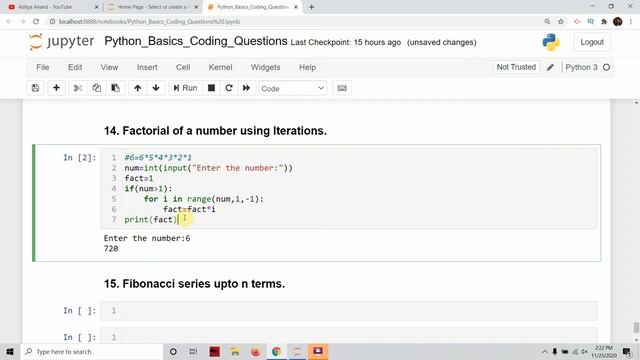Open the View menu

click(109, 67)
